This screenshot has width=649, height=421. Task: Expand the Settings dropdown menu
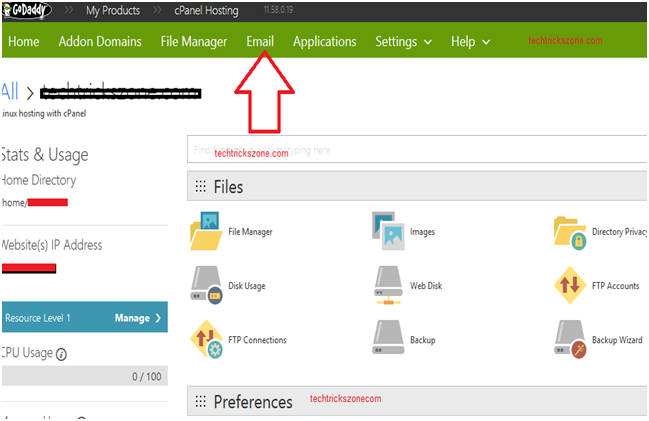click(x=403, y=42)
